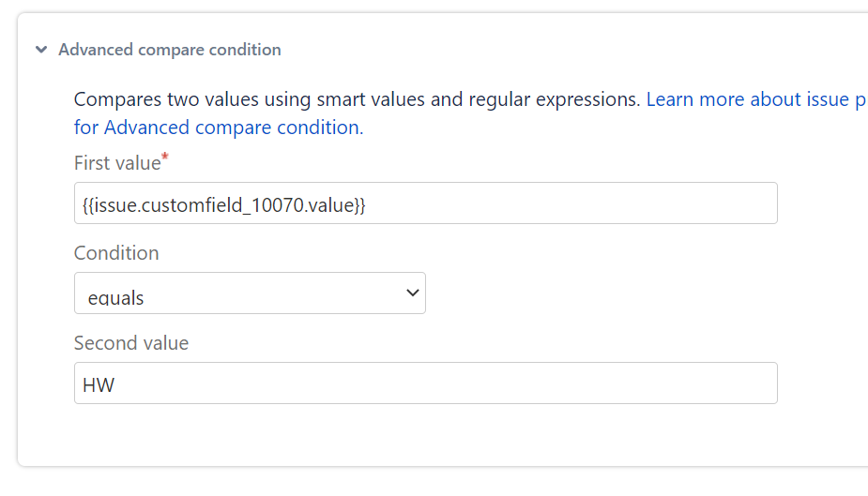Image resolution: width=868 pixels, height=496 pixels.
Task: Open the 'for Advanced compare condition' link
Action: click(x=217, y=128)
